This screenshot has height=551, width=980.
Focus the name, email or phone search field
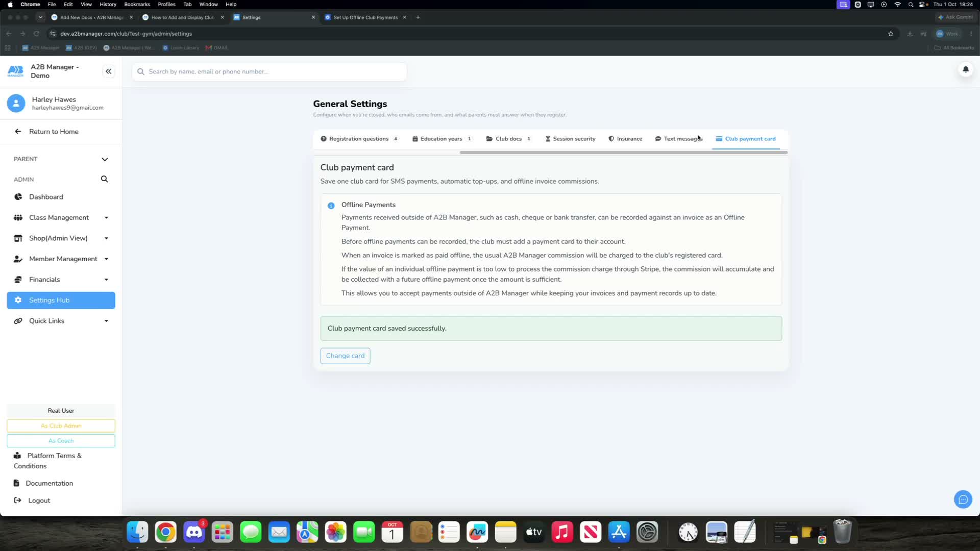[x=269, y=71]
